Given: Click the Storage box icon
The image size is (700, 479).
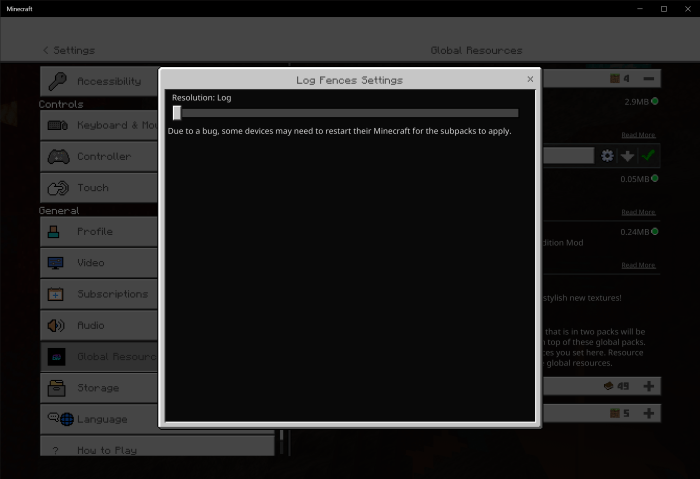Looking at the screenshot, I should 56,388.
